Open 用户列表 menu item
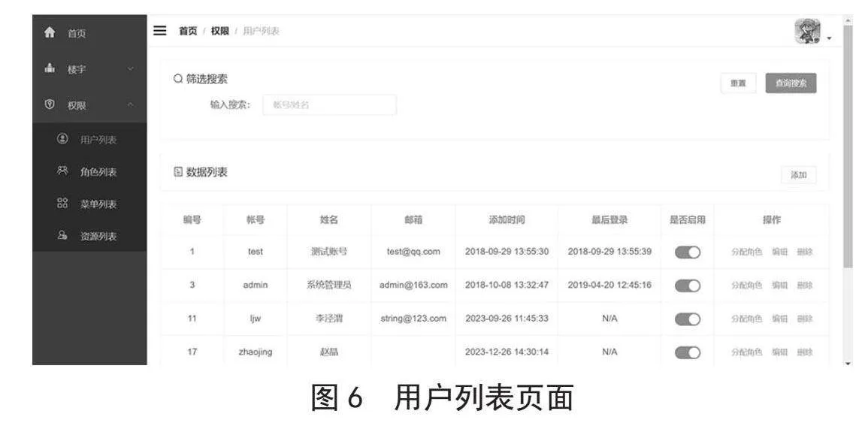Image resolution: width=868 pixels, height=423 pixels. pos(98,140)
